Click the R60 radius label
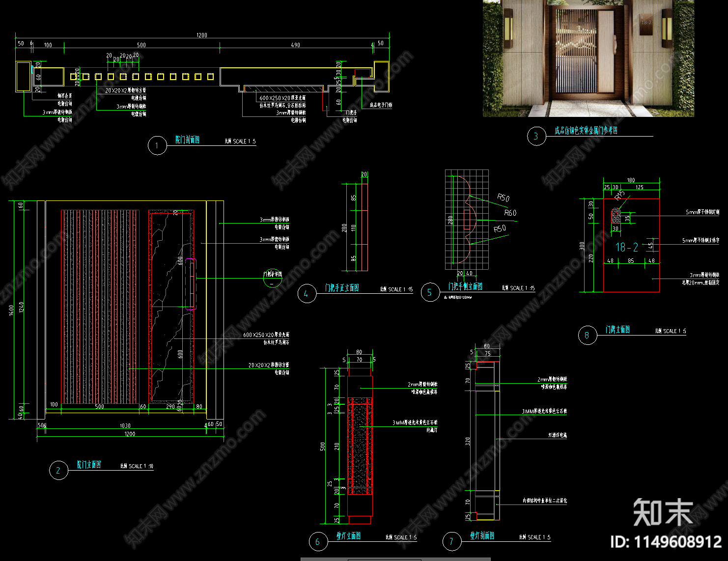Image resolution: width=728 pixels, height=561 pixels. [x=510, y=213]
